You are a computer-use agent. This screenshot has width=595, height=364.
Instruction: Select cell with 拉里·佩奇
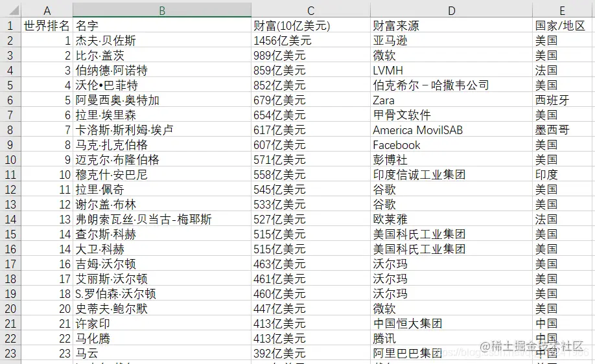point(161,190)
